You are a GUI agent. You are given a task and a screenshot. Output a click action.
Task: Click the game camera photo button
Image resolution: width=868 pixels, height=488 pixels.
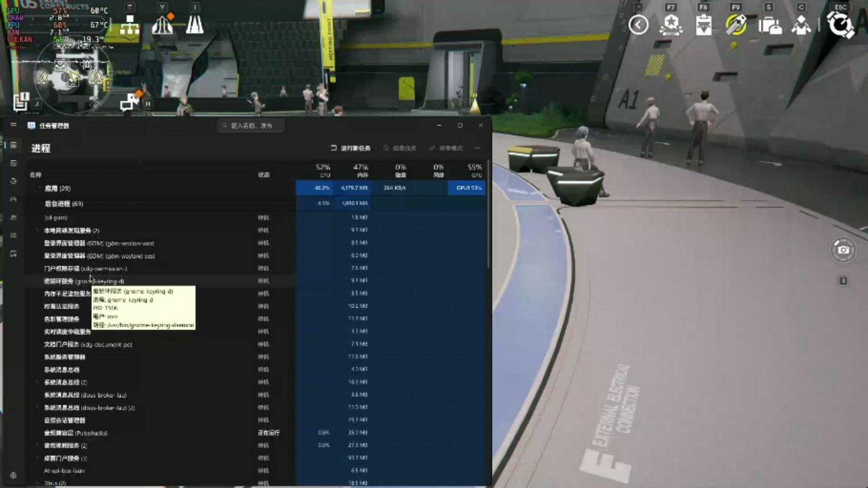[843, 249]
